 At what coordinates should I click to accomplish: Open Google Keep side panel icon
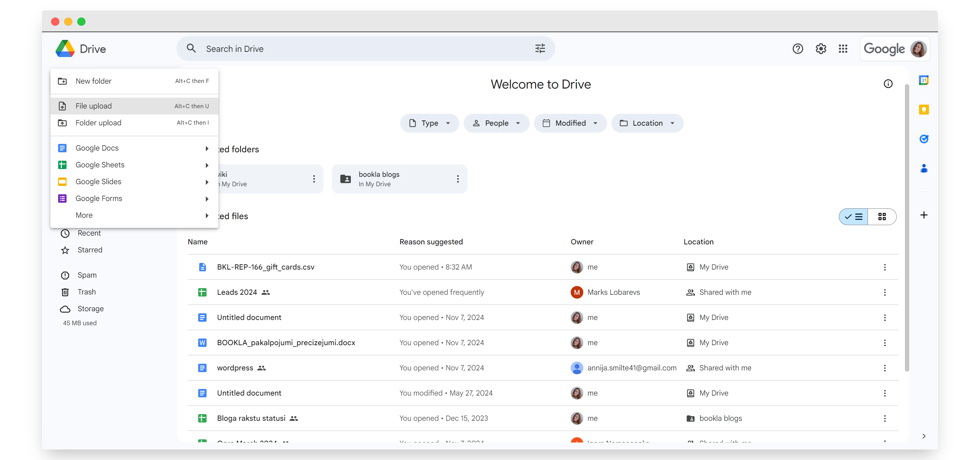click(923, 110)
